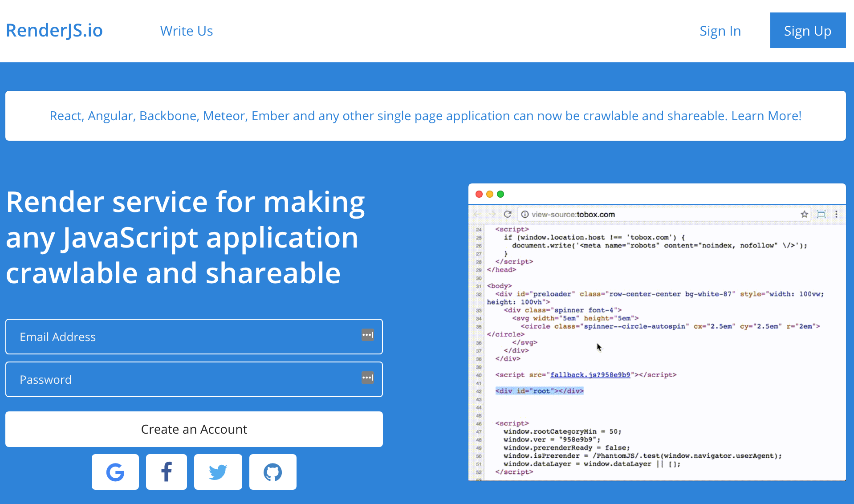854x504 pixels.
Task: Open the three-dot menu in browser screenshot
Action: pos(836,214)
